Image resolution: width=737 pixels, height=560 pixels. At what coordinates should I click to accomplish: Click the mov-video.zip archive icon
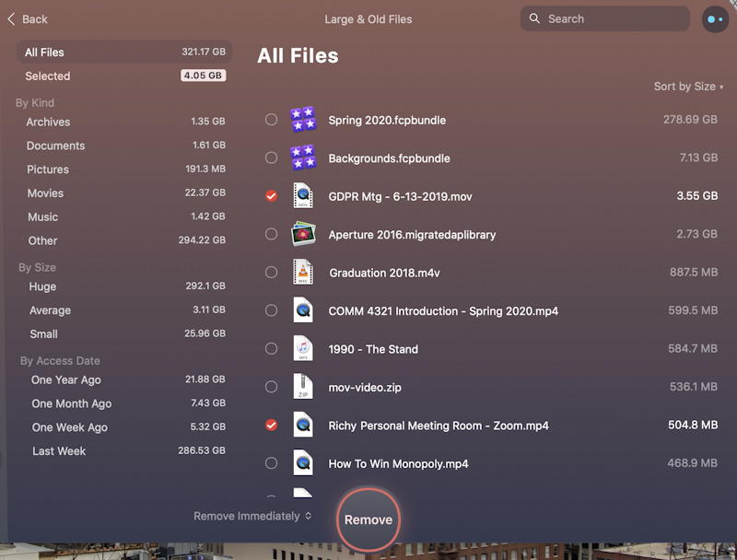[303, 387]
